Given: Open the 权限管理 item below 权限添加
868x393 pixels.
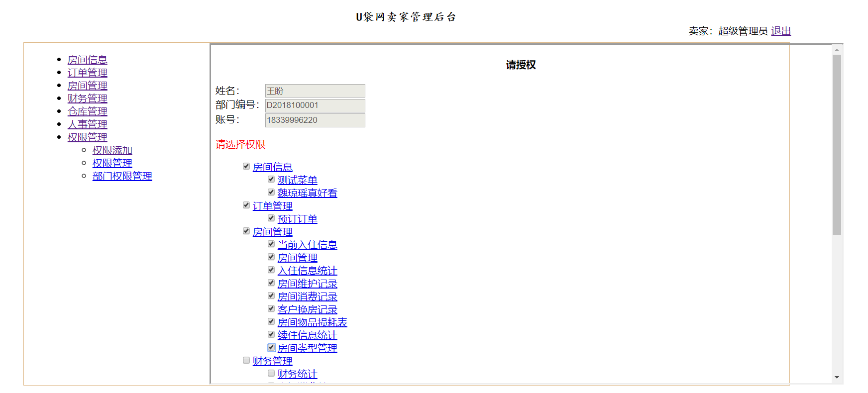Looking at the screenshot, I should (112, 163).
